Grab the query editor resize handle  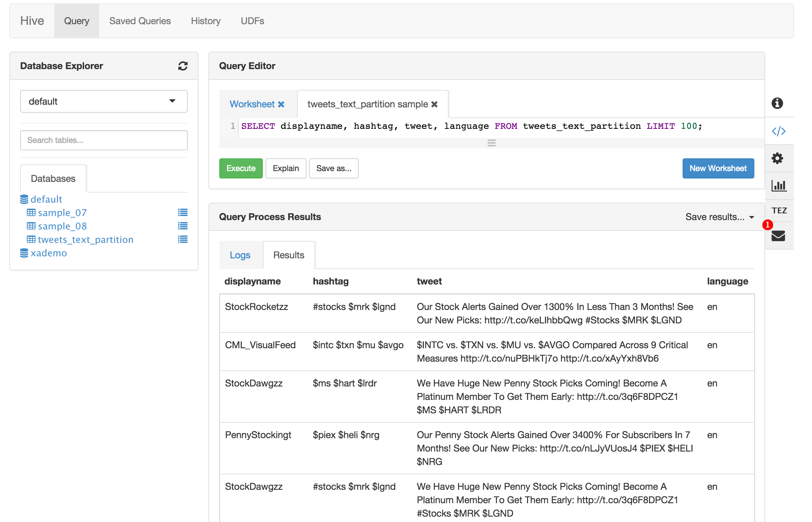click(x=491, y=143)
